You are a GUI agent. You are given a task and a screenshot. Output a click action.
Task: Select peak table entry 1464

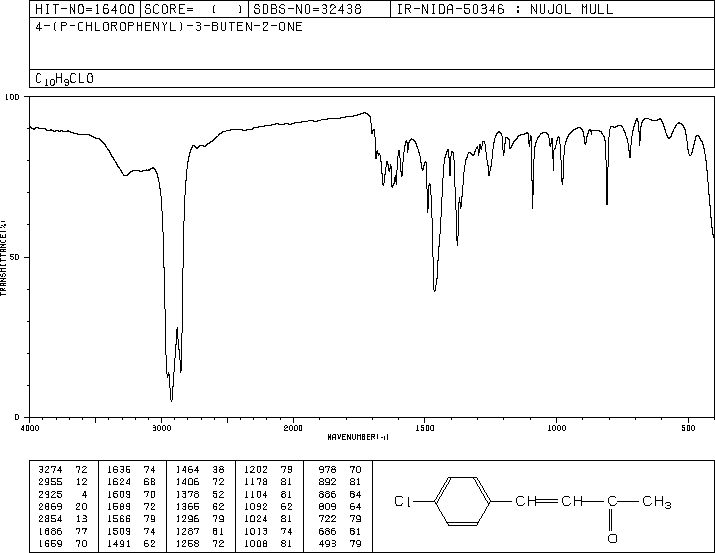(187, 470)
